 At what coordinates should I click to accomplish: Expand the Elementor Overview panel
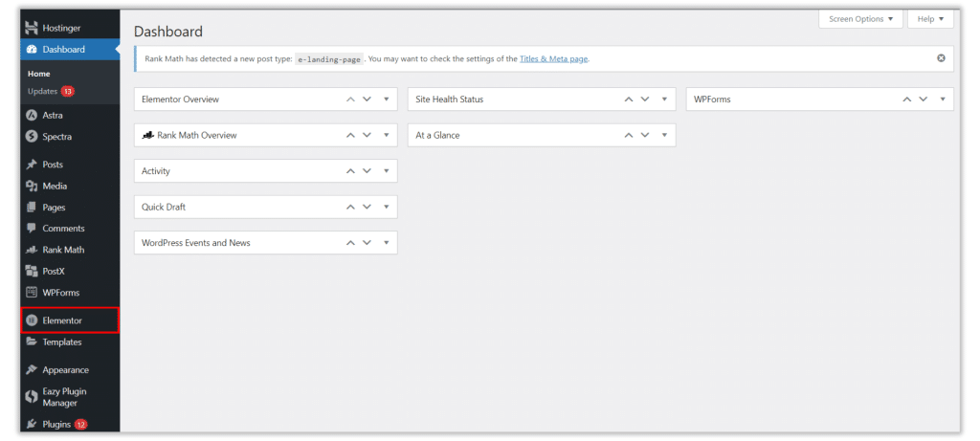[387, 99]
